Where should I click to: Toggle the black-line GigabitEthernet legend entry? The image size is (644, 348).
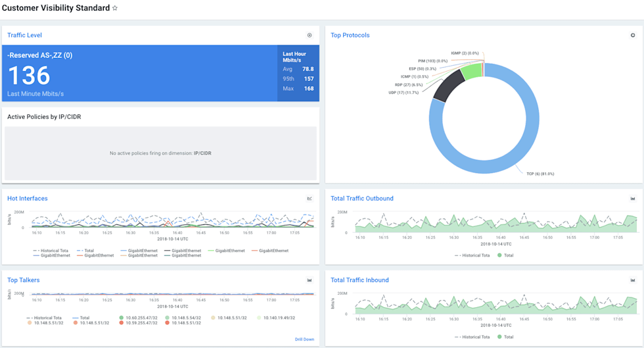(183, 251)
